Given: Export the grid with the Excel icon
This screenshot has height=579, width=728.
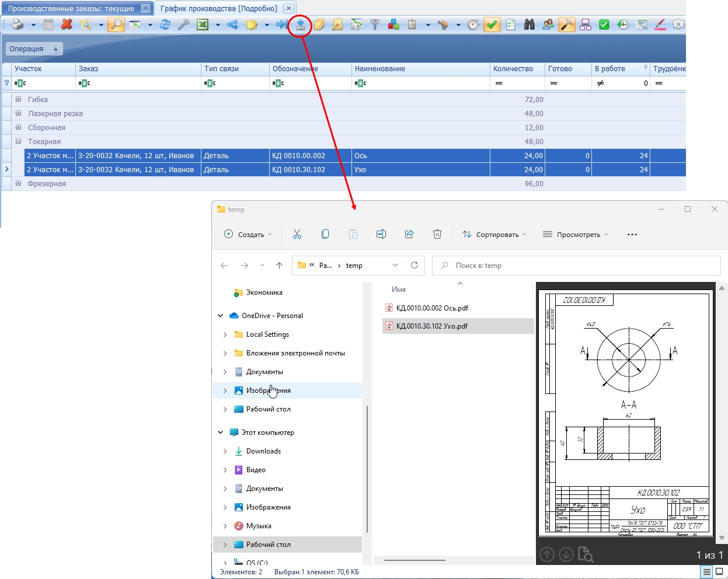Looking at the screenshot, I should coord(203,25).
